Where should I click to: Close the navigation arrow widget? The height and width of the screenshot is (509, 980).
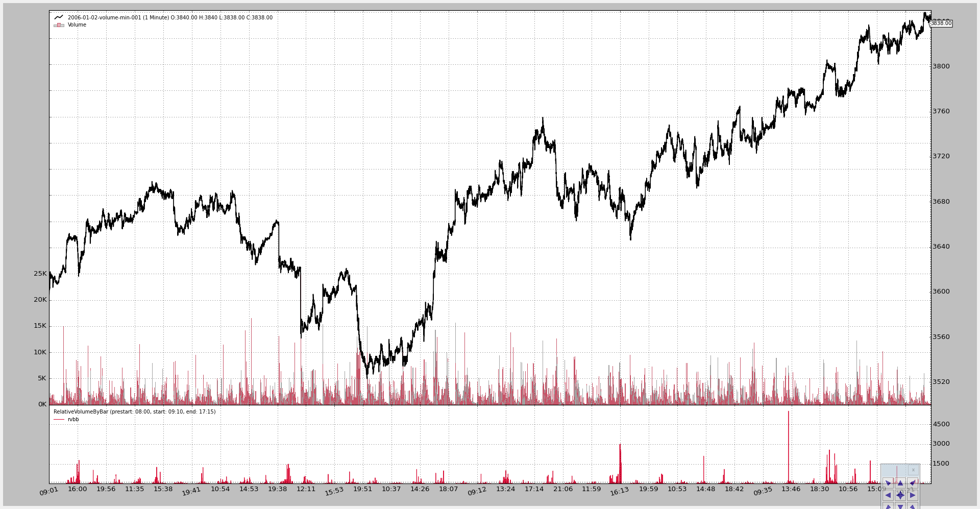913,470
